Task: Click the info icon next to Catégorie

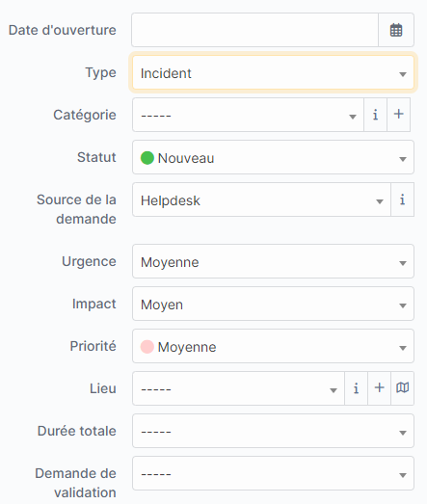Action: click(375, 115)
